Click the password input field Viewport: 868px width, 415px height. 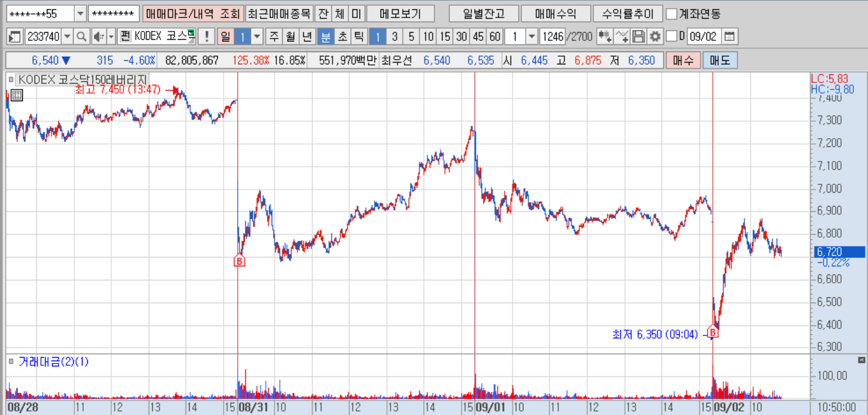click(114, 13)
